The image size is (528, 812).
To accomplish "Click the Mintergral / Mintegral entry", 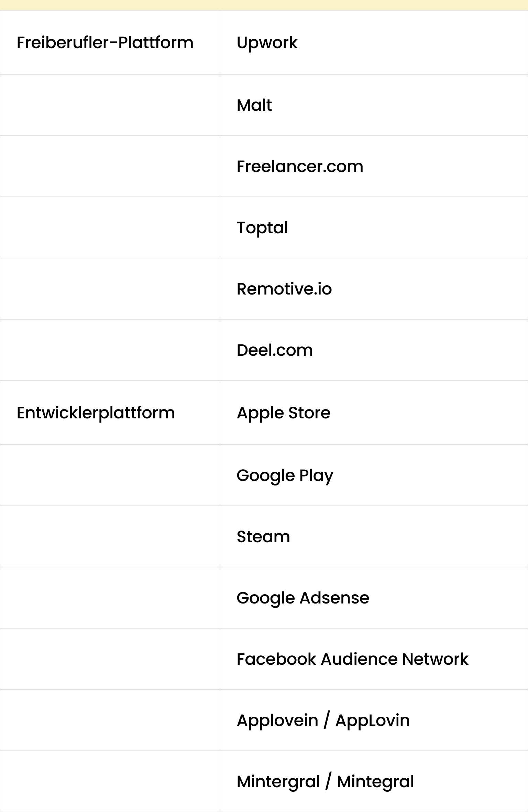I will [325, 781].
